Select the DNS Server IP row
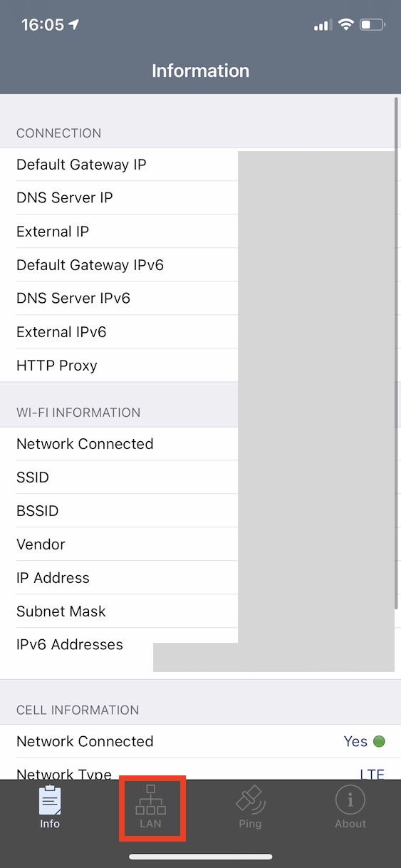 [200, 198]
